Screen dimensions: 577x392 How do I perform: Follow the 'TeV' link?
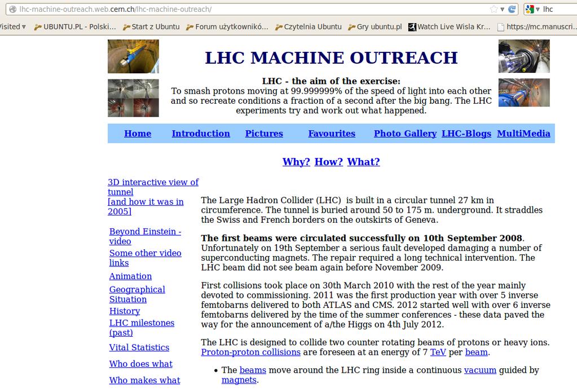tap(438, 353)
